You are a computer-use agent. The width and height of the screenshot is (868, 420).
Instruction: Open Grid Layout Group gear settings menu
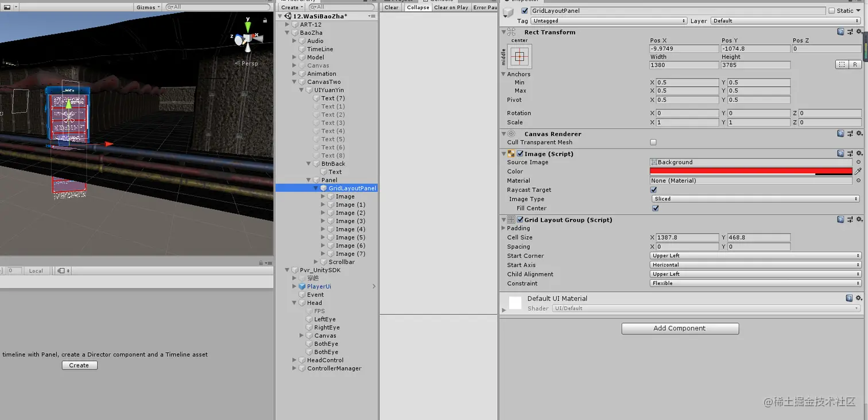click(859, 219)
